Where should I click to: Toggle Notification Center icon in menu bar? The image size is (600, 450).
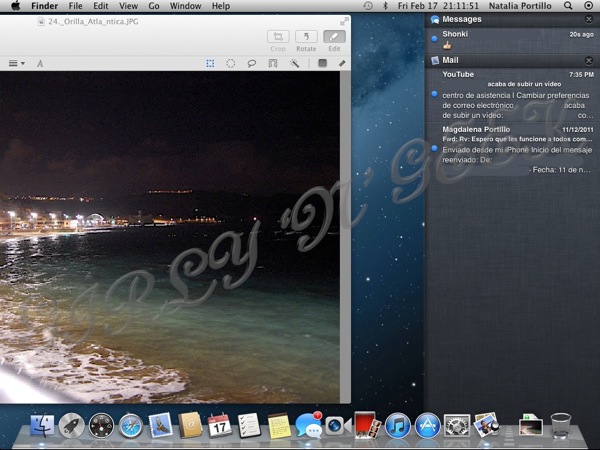[x=589, y=6]
